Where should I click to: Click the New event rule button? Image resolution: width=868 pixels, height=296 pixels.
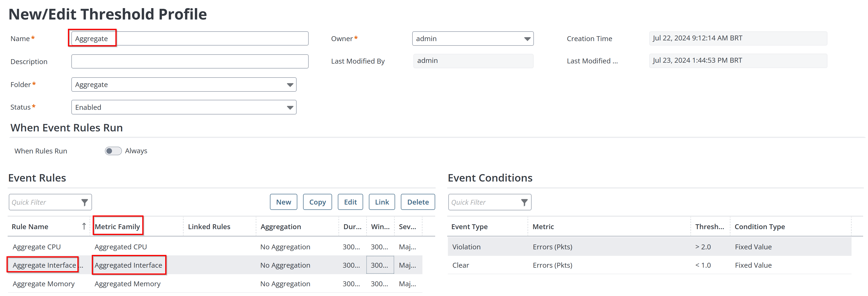point(283,202)
